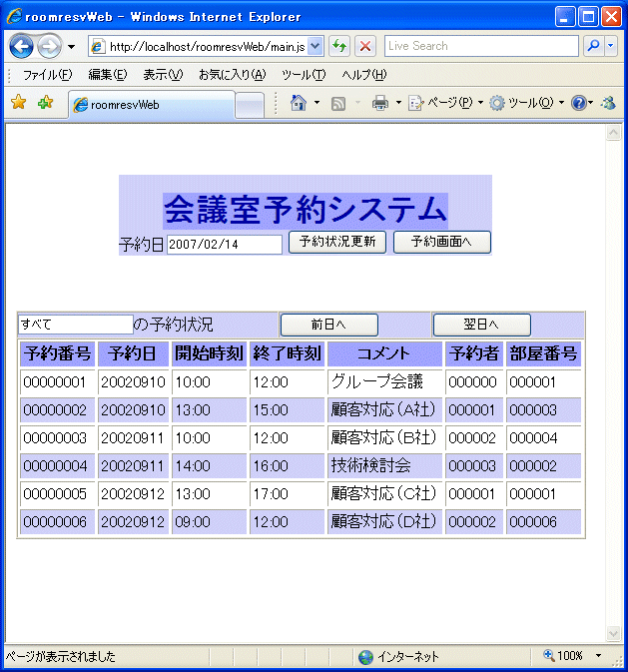Click the URL address field
The image size is (628, 672).
coord(207,46)
